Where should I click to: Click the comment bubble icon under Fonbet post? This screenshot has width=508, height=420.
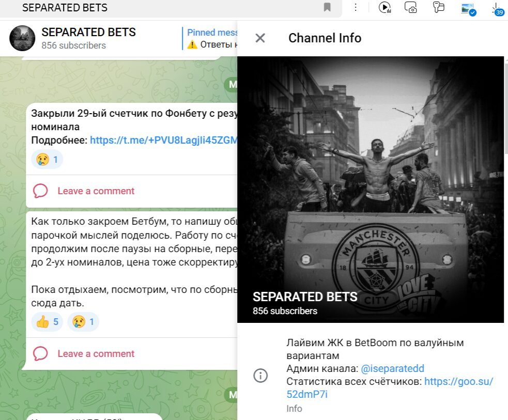(x=40, y=191)
